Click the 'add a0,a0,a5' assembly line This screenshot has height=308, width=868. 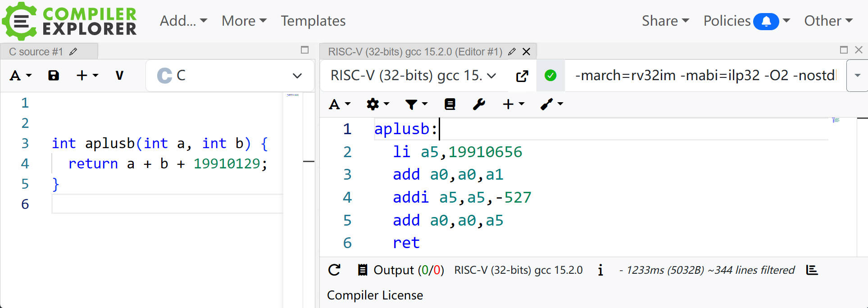[x=448, y=220]
